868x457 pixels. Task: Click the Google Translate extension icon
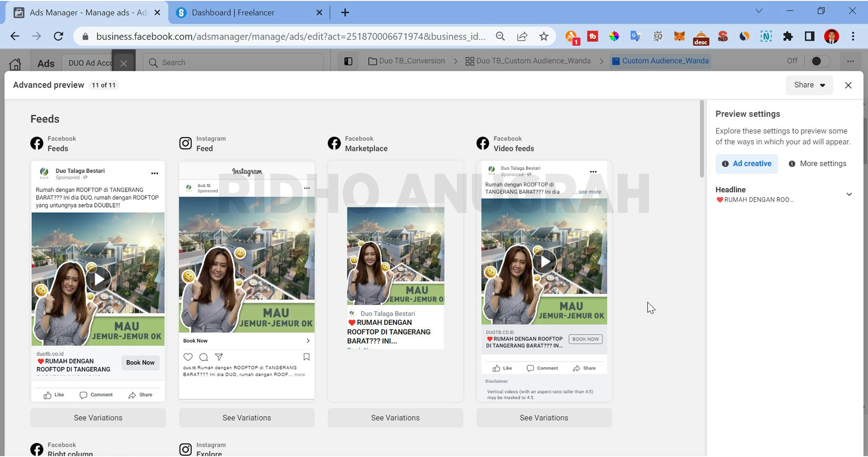pyautogui.click(x=635, y=36)
